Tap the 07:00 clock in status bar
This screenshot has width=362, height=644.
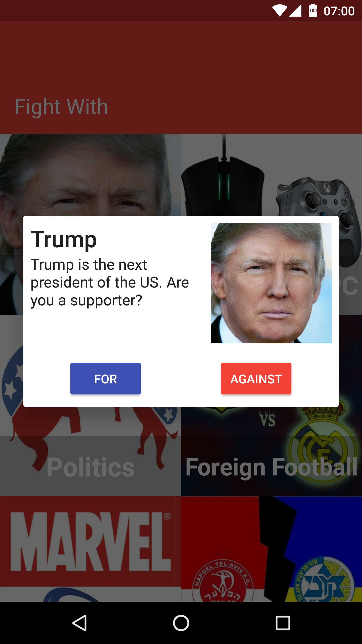click(339, 11)
